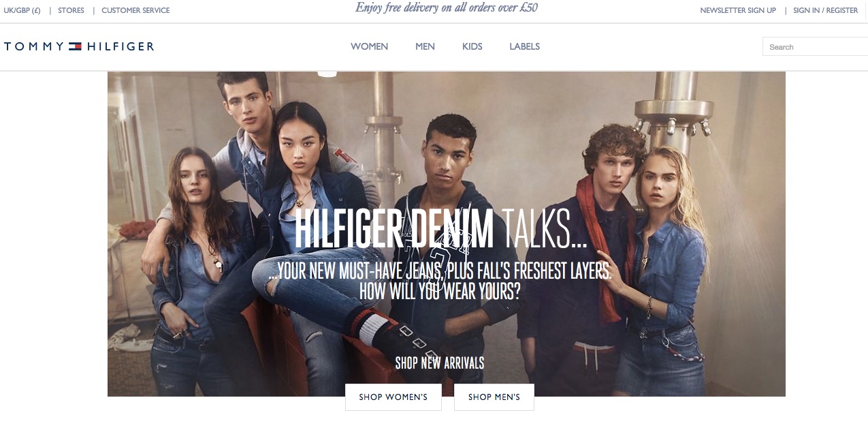The width and height of the screenshot is (868, 430).
Task: Click the free delivery promo banner
Action: click(x=447, y=8)
